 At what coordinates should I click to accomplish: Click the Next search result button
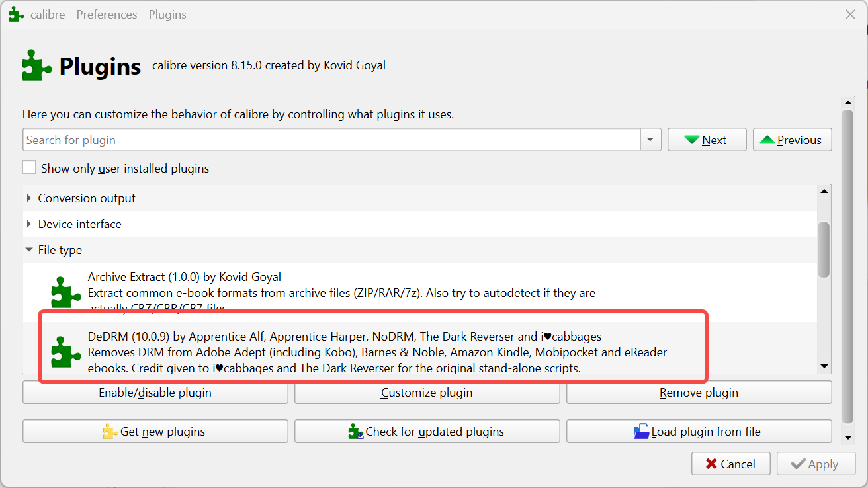[707, 140]
